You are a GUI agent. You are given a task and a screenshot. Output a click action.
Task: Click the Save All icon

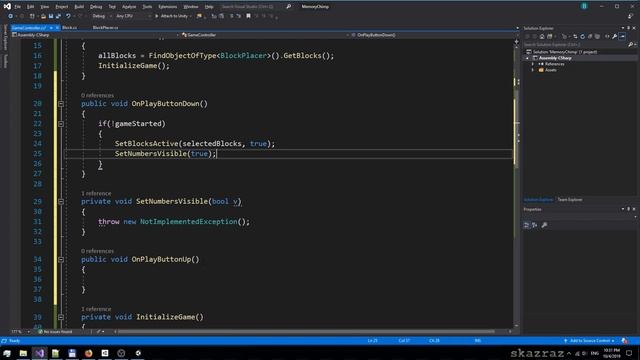[x=58, y=16]
